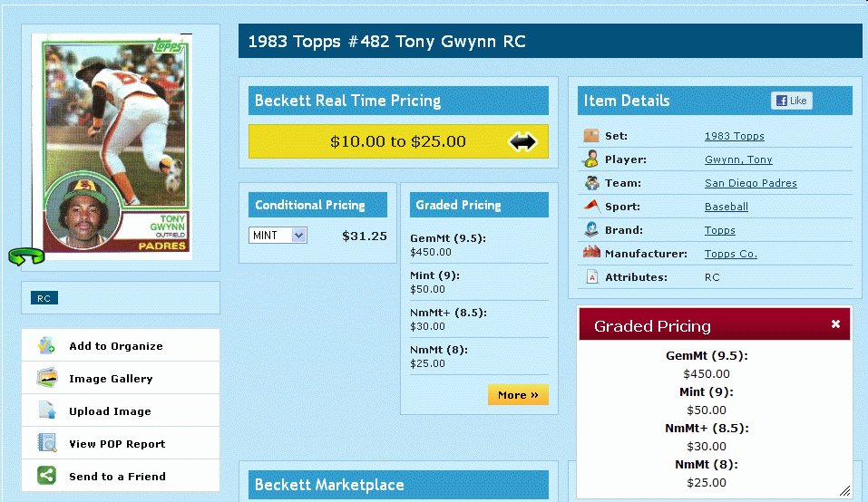Click the Upload Image document icon

[x=47, y=410]
